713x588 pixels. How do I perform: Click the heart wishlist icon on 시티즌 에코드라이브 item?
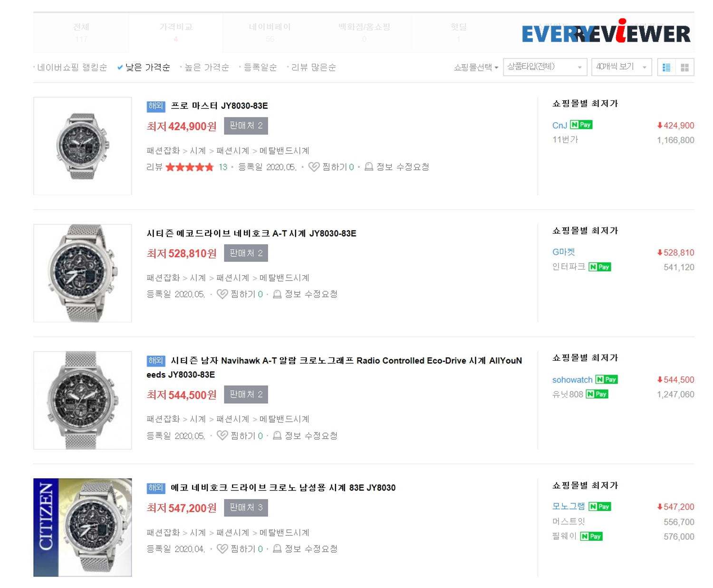coord(222,294)
